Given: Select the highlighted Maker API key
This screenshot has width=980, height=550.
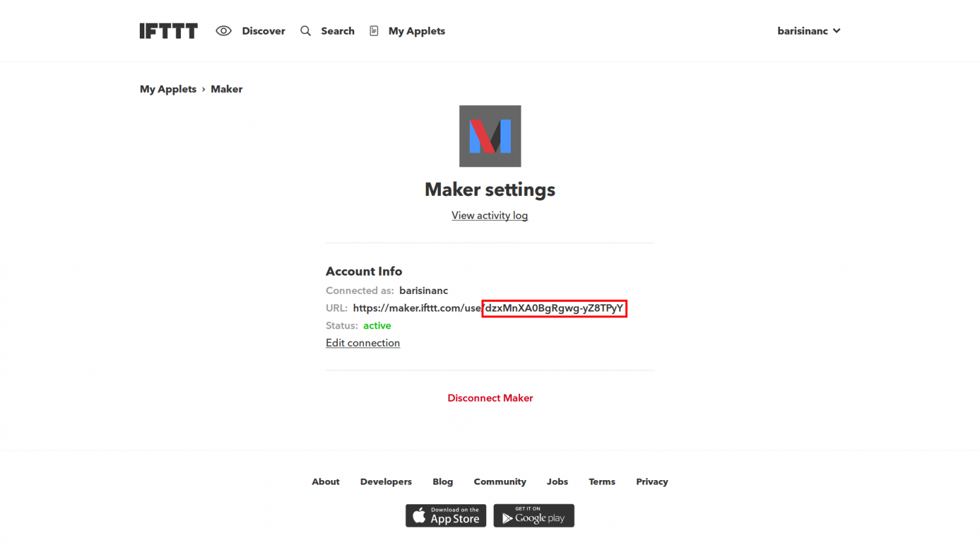Looking at the screenshot, I should 554,308.
